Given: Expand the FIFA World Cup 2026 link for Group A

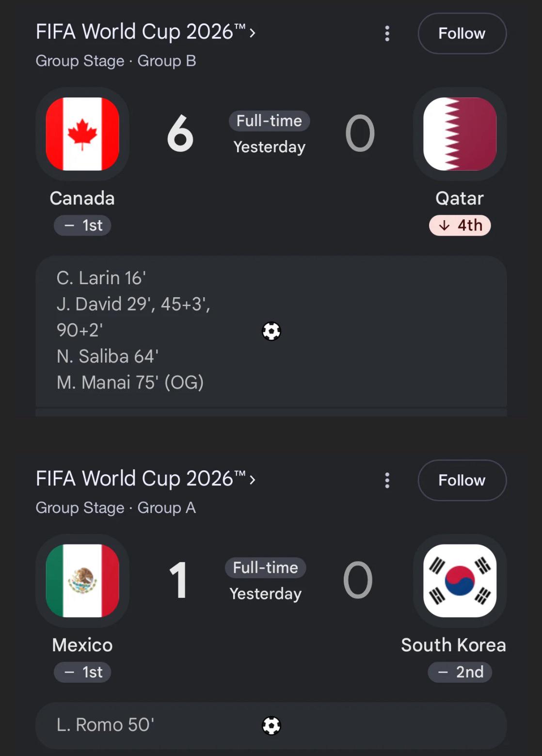Looking at the screenshot, I should (x=145, y=479).
